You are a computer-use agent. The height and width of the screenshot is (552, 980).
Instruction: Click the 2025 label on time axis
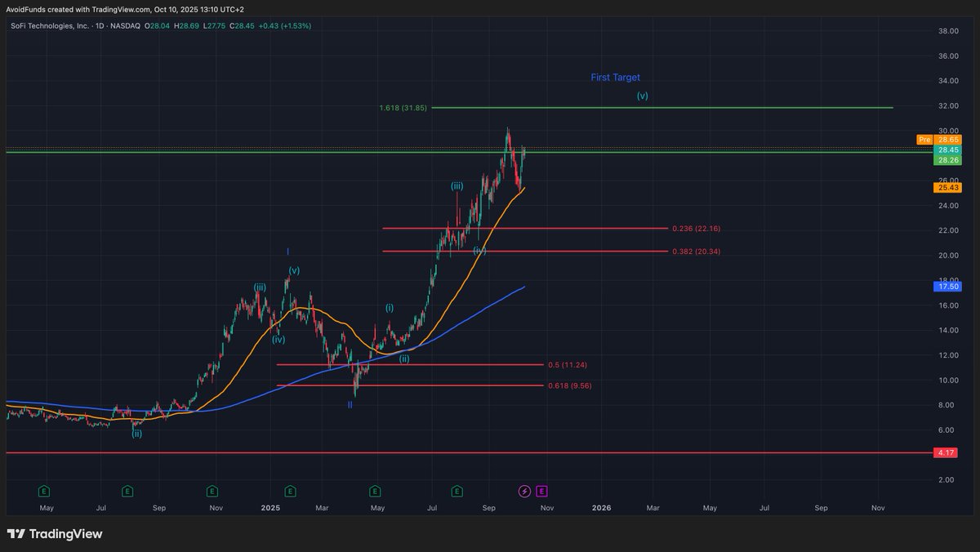pyautogui.click(x=270, y=508)
